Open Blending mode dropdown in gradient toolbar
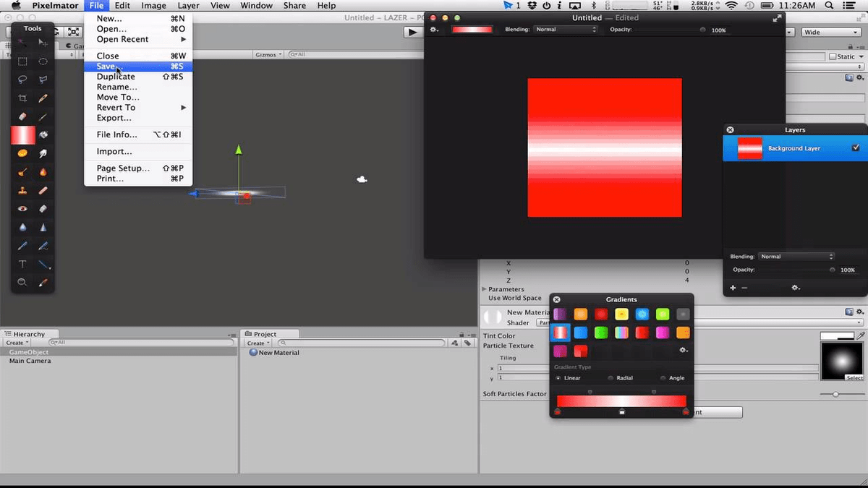 point(566,30)
